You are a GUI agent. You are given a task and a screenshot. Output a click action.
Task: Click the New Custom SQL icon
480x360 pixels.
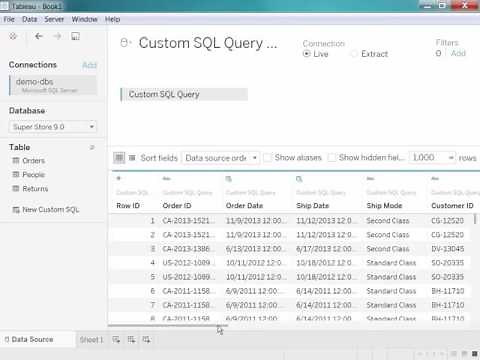click(x=16, y=210)
